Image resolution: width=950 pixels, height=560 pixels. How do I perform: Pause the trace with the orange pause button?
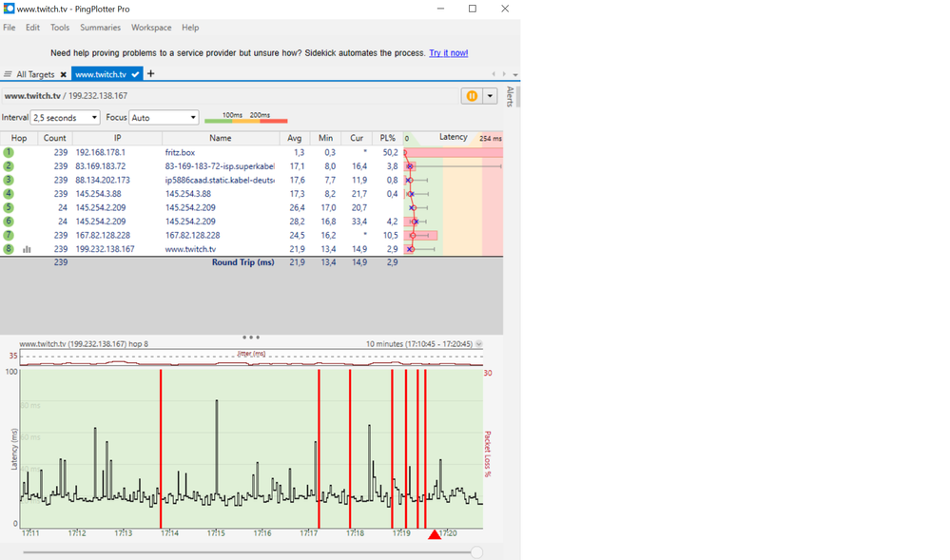[x=472, y=96]
